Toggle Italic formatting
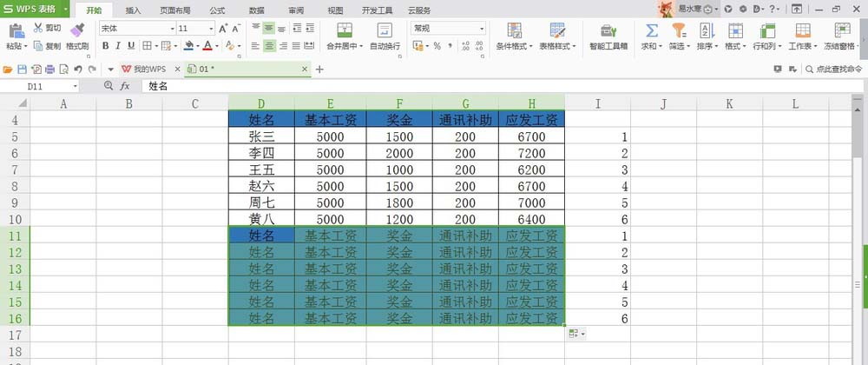The image size is (868, 365). point(118,46)
